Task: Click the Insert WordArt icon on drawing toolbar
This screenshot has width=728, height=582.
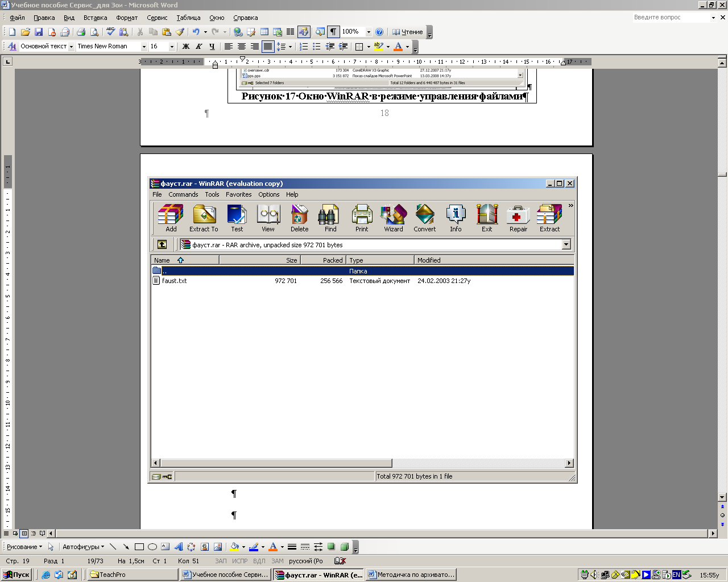Action: point(178,547)
